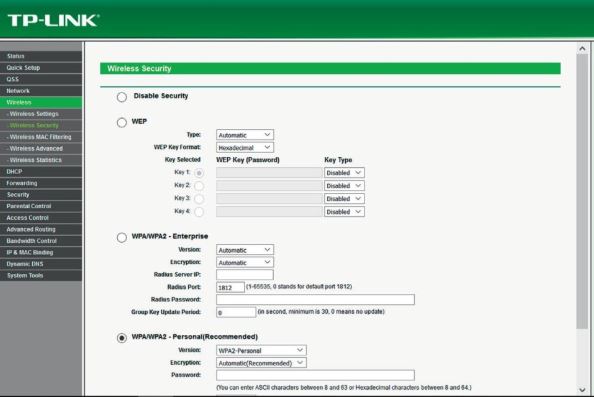This screenshot has width=594, height=397.
Task: Open the WEP Key Format dropdown
Action: pyautogui.click(x=245, y=147)
